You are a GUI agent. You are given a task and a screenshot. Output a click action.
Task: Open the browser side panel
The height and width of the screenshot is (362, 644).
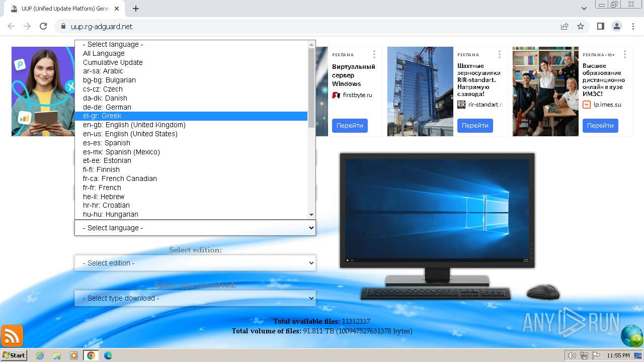(600, 26)
